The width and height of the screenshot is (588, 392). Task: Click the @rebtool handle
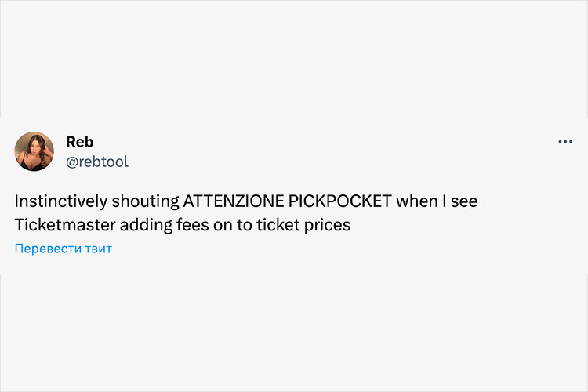(97, 162)
